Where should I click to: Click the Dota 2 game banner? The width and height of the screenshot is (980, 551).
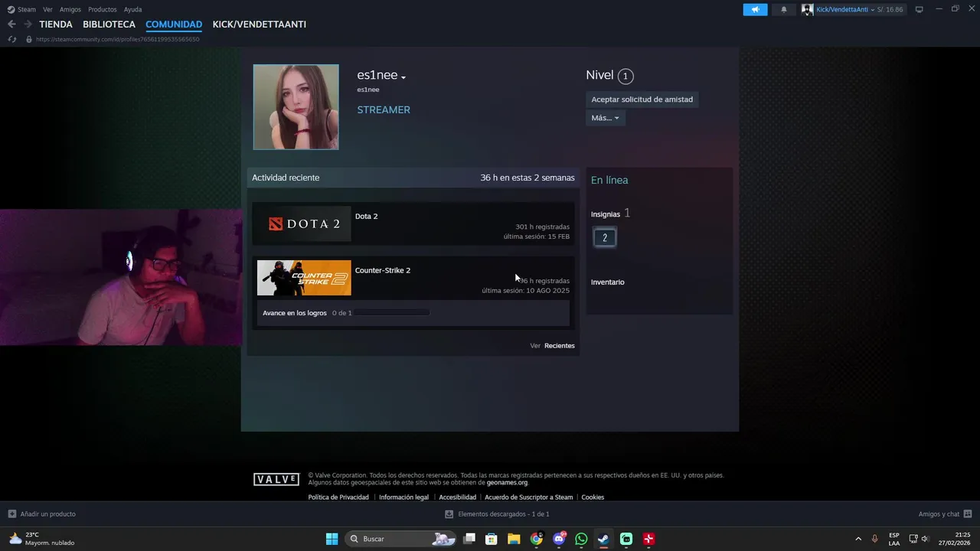[304, 224]
